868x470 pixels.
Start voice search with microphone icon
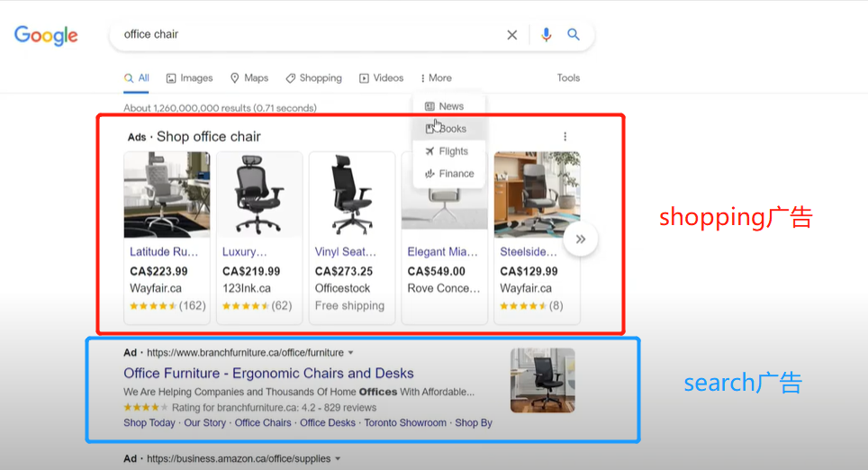pyautogui.click(x=546, y=35)
